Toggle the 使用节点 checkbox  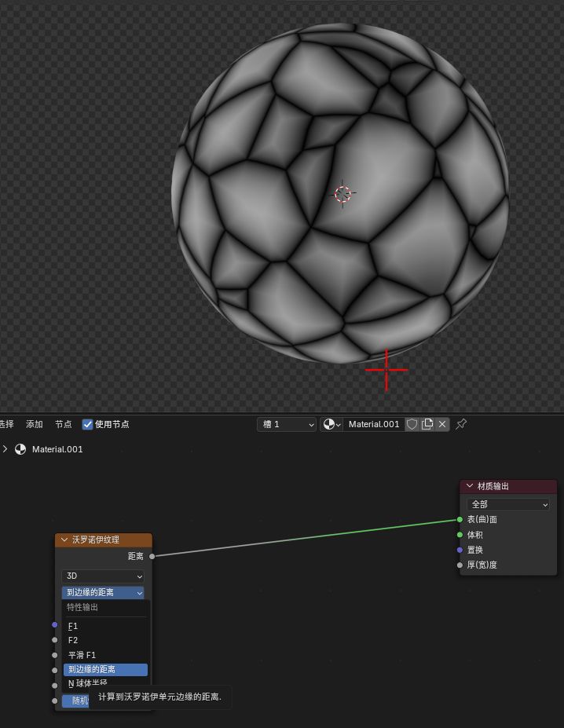tap(88, 424)
